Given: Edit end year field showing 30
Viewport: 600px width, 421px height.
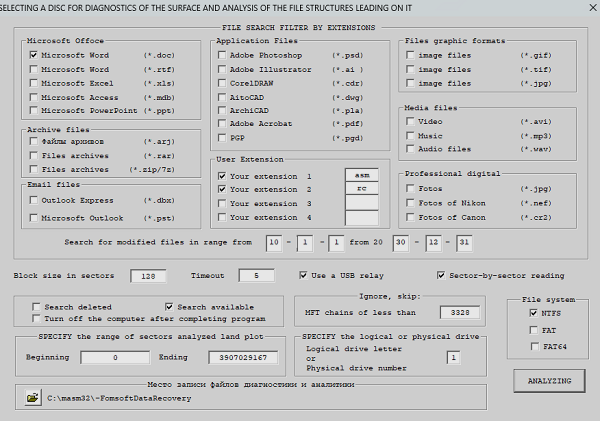Looking at the screenshot, I should [401, 242].
